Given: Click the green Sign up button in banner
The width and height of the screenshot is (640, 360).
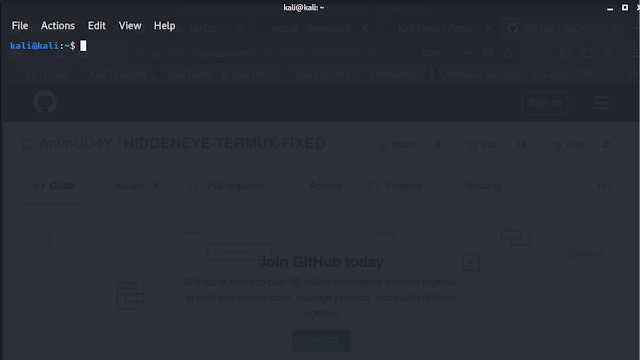Looking at the screenshot, I should click(321, 340).
